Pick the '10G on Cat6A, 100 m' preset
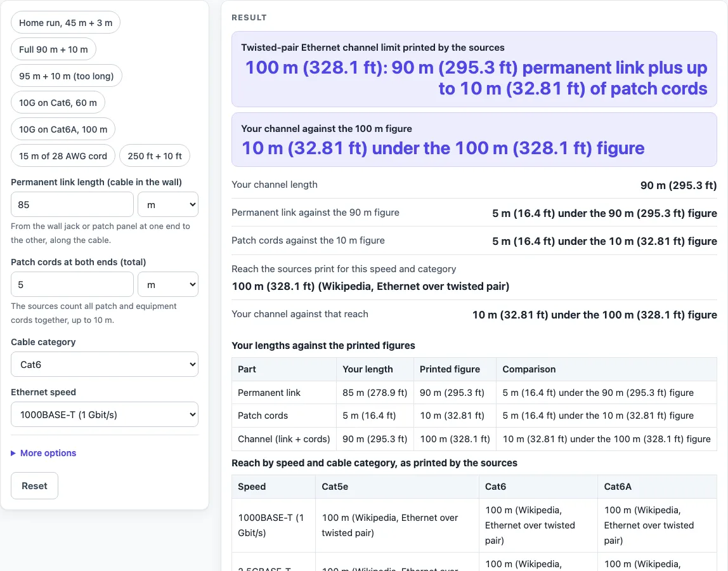The height and width of the screenshot is (571, 728). coord(63,129)
